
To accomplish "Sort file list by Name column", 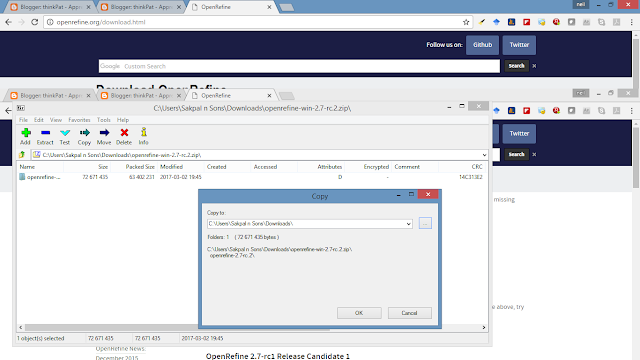I will (40, 167).
